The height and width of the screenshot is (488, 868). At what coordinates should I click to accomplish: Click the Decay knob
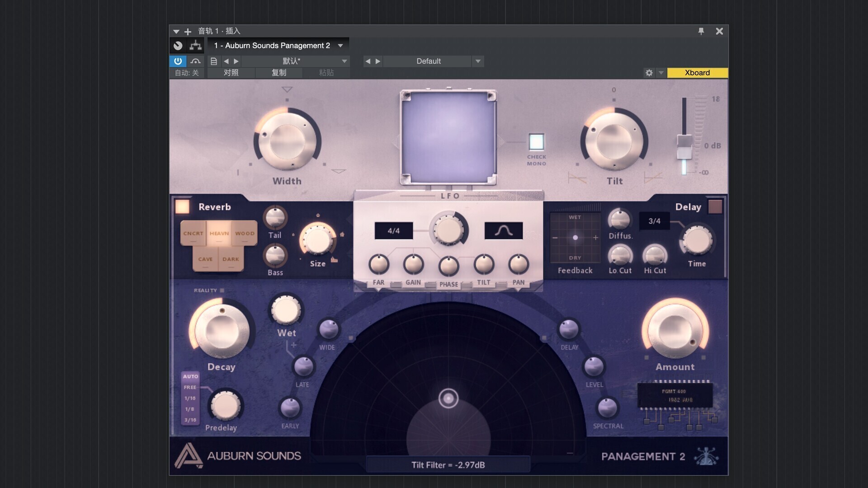pyautogui.click(x=221, y=331)
